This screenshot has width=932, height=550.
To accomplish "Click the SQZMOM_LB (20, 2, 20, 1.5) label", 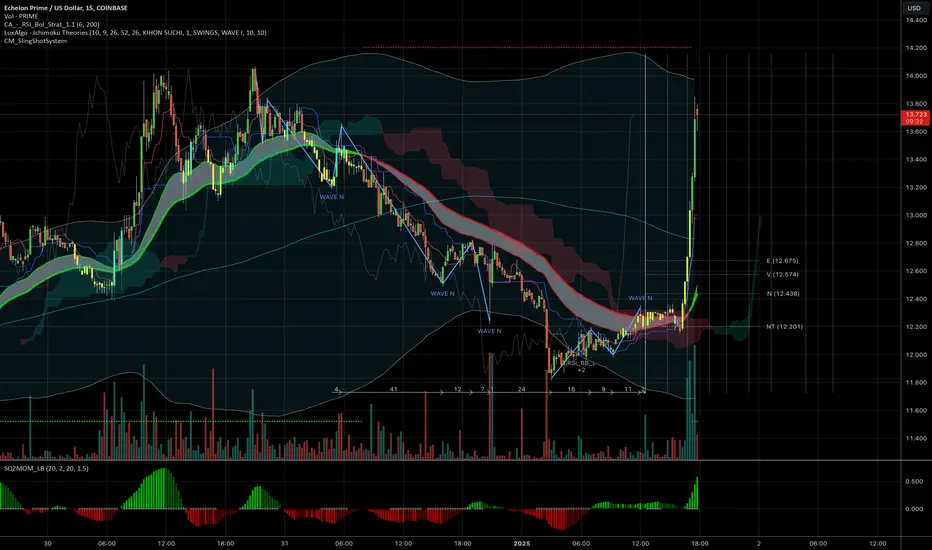I will tap(46, 469).
